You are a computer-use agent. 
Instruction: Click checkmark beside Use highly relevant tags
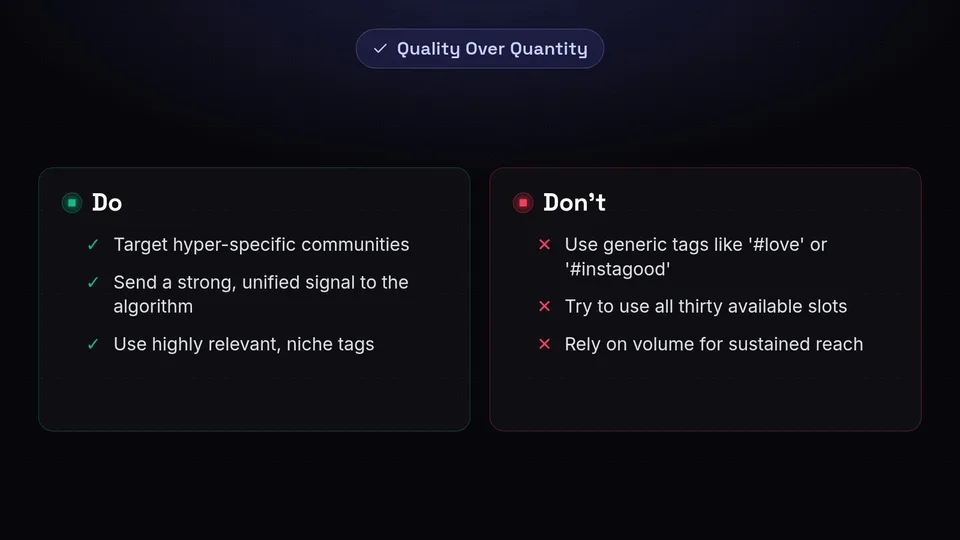93,344
